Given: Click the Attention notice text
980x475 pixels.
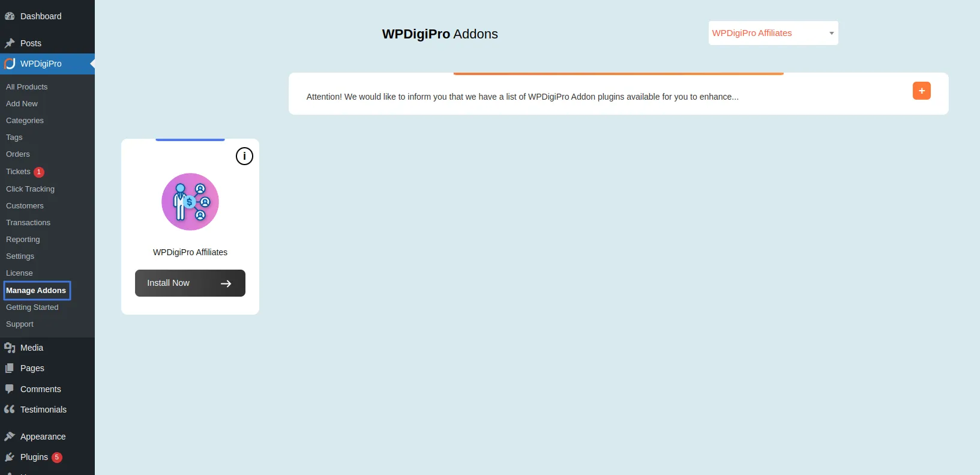Looking at the screenshot, I should 522,97.
